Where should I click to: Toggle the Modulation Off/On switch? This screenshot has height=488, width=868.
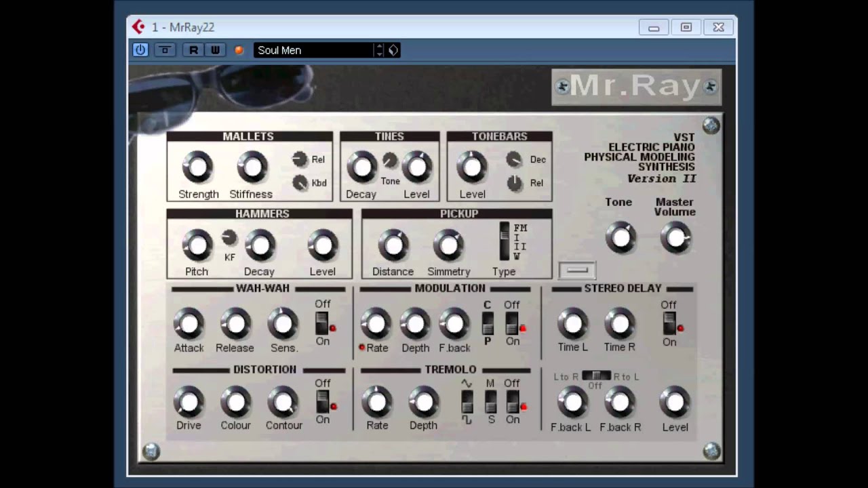click(x=512, y=323)
